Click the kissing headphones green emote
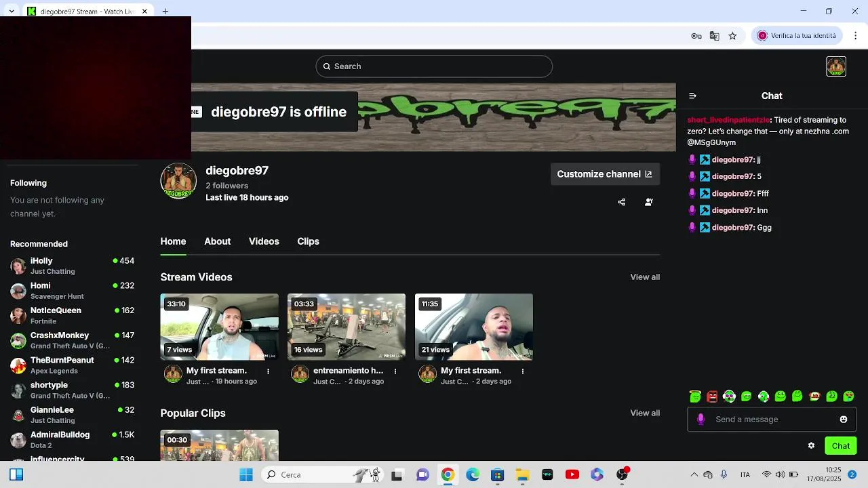Viewport: 868px width, 488px height. [x=764, y=396]
